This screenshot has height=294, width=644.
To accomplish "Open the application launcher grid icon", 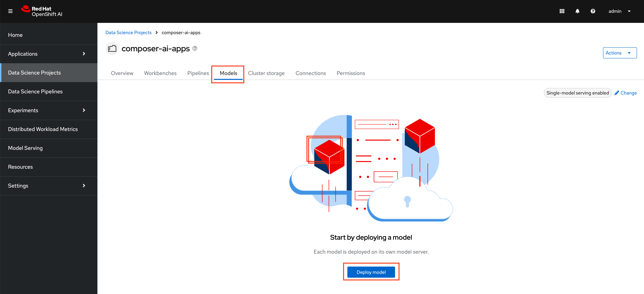I will click(x=562, y=11).
